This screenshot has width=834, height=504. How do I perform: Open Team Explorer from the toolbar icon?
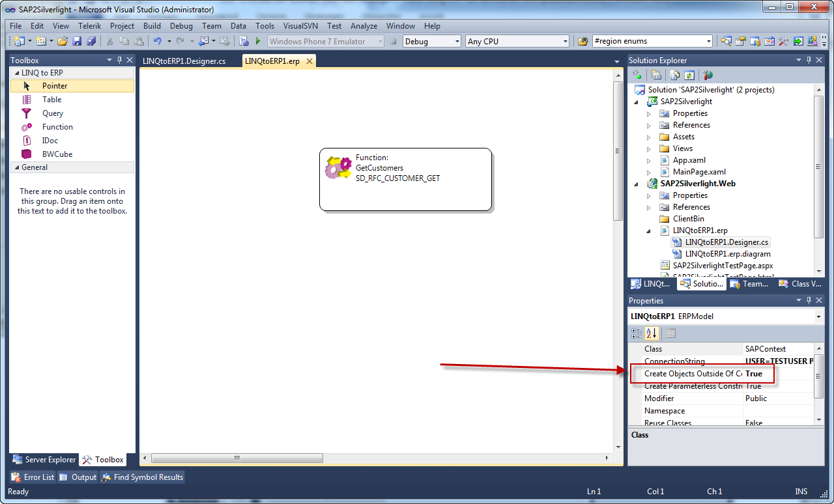click(x=755, y=41)
